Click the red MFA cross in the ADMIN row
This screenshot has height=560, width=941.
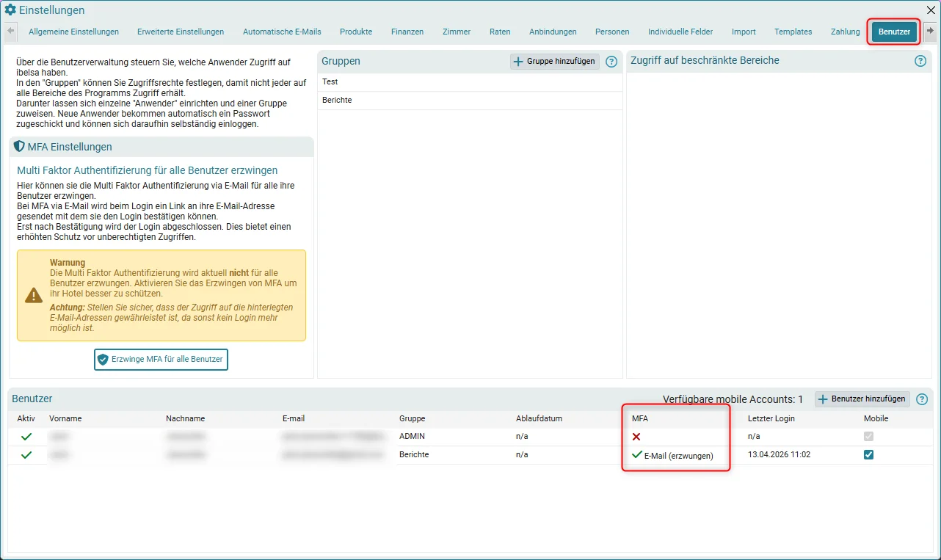pos(636,437)
